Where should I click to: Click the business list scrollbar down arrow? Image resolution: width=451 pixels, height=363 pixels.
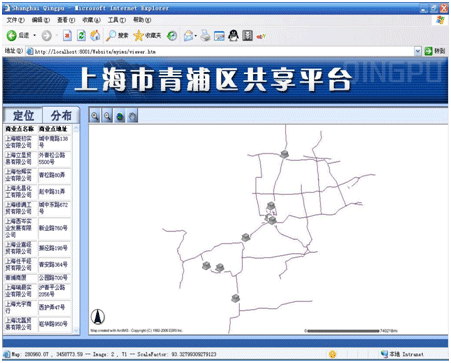click(76, 330)
